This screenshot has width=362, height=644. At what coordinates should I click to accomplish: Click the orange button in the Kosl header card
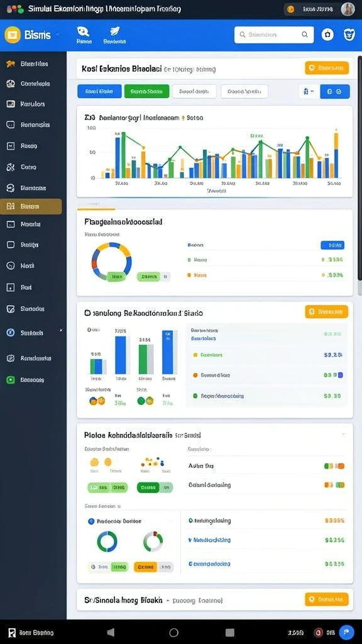pyautogui.click(x=327, y=68)
